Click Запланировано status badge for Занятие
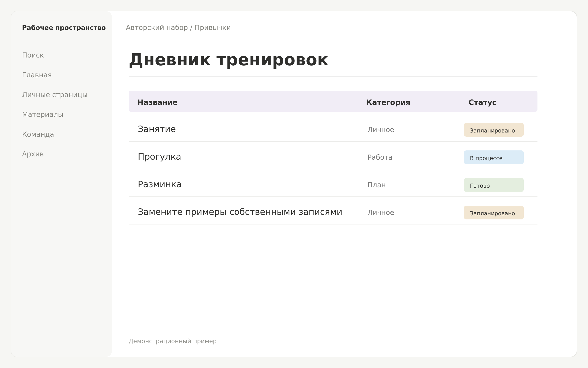Screen dimensions: 588x368 point(494,130)
